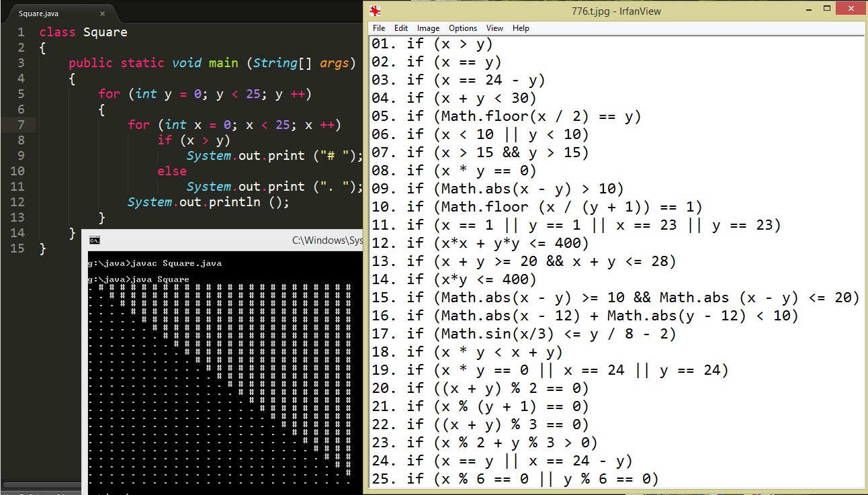Image resolution: width=868 pixels, height=495 pixels.
Task: Open the View menu in IrfanView
Action: click(x=494, y=28)
